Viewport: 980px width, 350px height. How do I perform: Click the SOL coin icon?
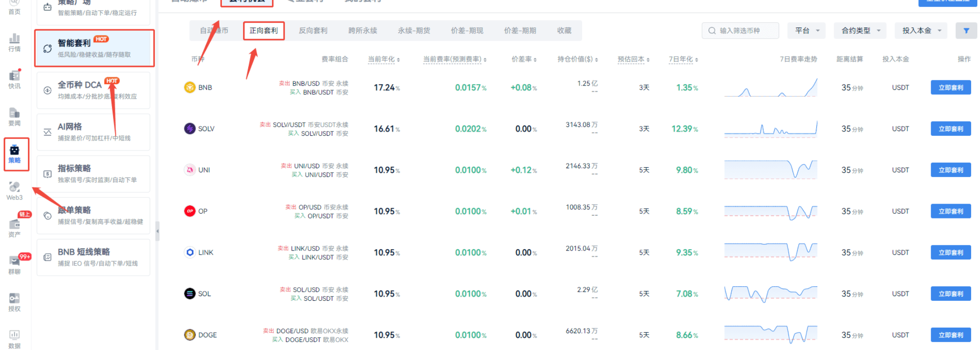pyautogui.click(x=190, y=294)
